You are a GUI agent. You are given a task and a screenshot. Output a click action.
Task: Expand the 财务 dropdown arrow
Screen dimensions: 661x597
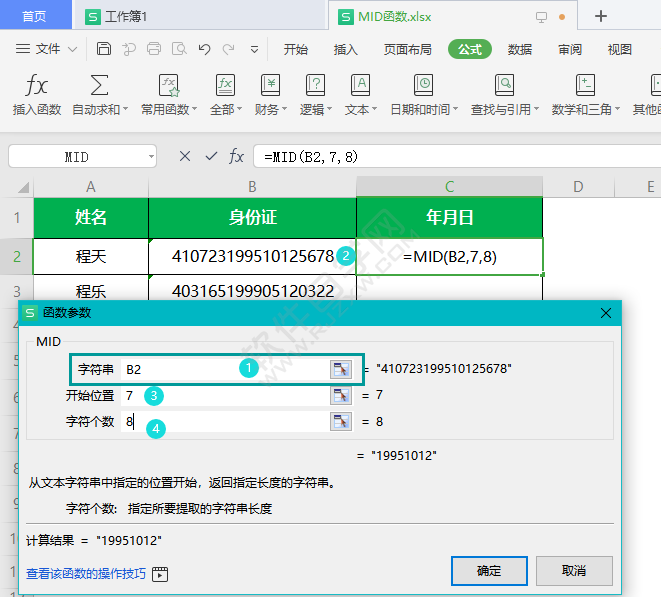click(285, 109)
